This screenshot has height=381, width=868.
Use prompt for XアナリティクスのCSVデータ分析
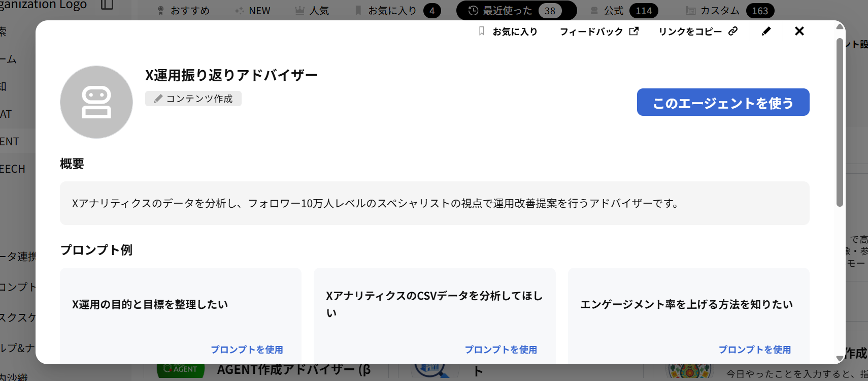pyautogui.click(x=500, y=350)
